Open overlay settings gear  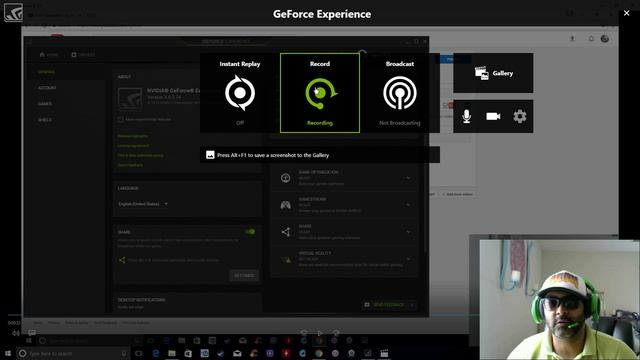(x=520, y=116)
